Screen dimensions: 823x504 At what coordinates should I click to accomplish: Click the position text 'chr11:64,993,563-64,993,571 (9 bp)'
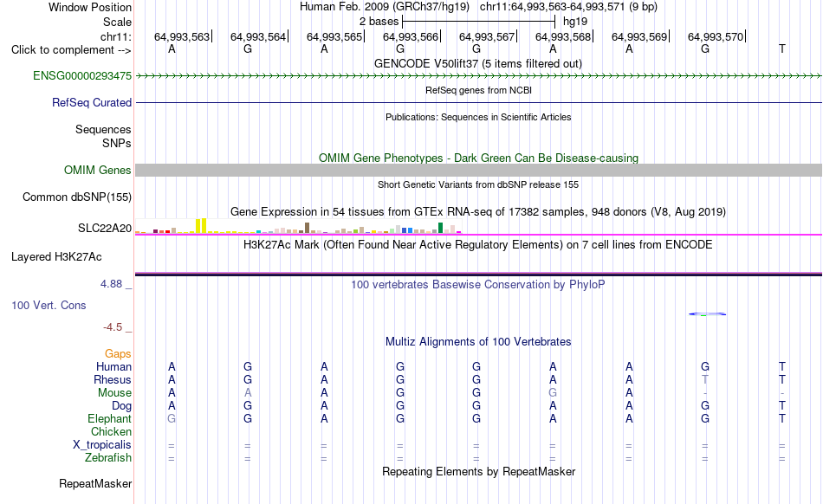568,7
